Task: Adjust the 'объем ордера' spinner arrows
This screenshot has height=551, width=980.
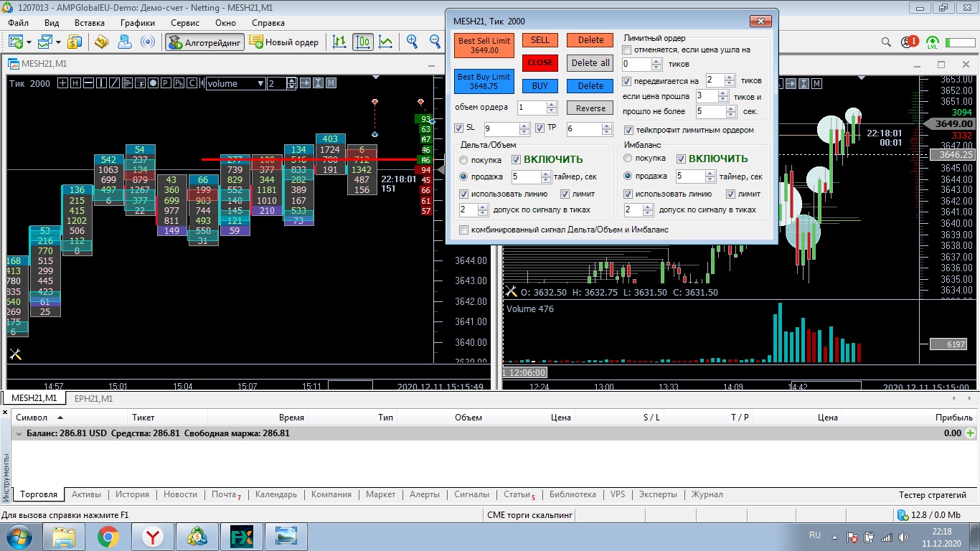Action: pos(551,108)
